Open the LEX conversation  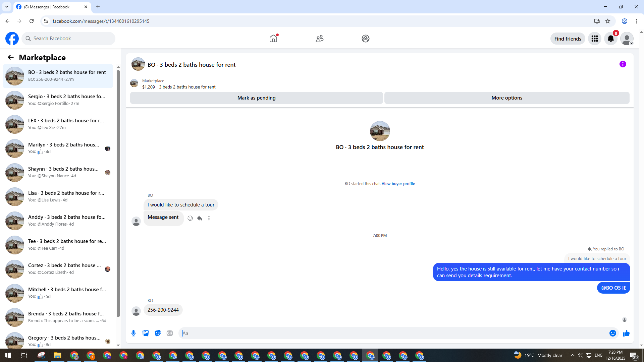(x=58, y=124)
